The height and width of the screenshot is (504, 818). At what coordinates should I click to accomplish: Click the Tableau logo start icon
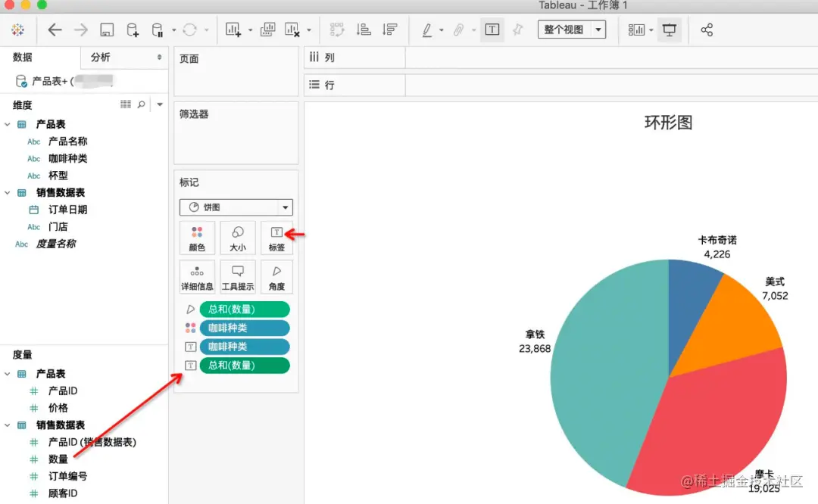pos(17,30)
